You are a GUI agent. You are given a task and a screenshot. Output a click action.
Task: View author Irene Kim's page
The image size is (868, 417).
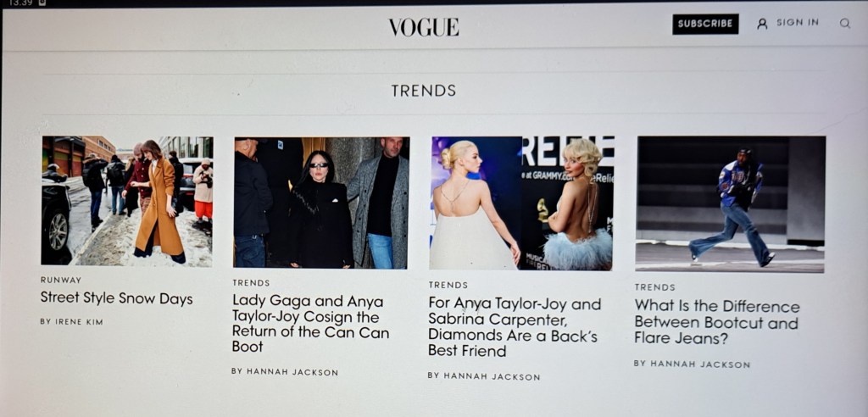click(x=71, y=321)
